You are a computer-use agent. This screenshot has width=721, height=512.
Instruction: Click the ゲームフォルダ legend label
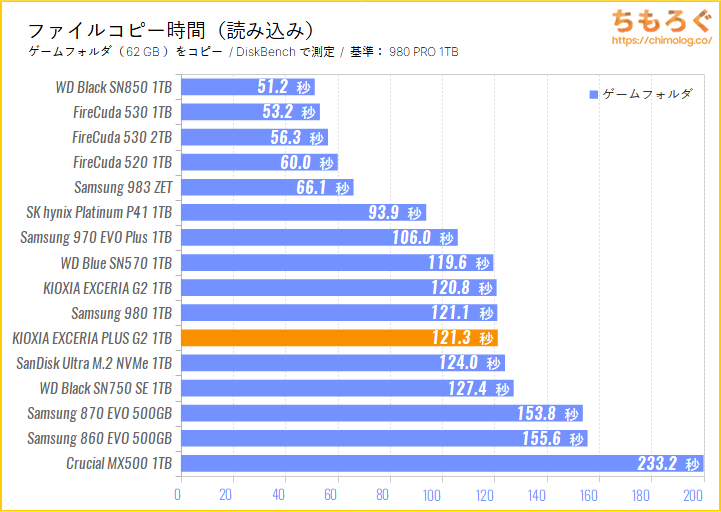click(647, 95)
